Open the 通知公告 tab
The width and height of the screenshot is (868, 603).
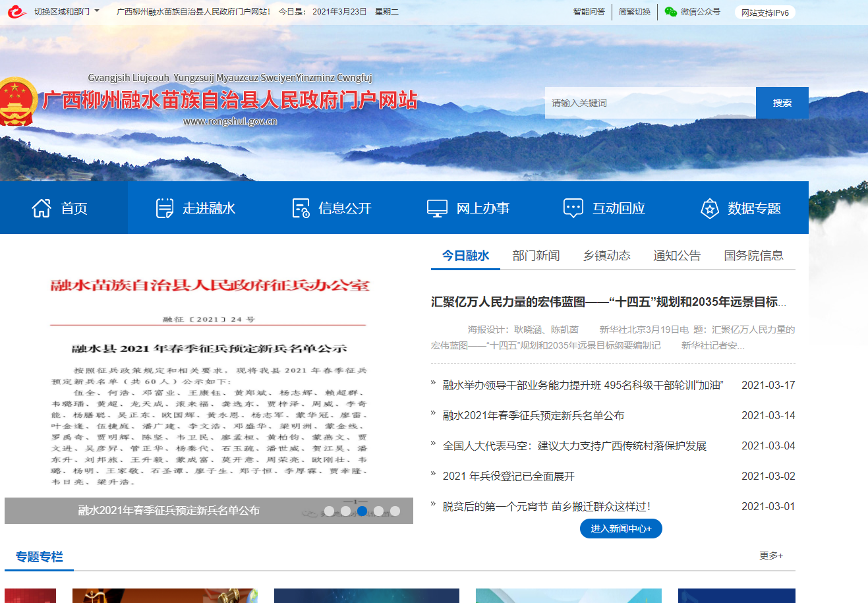[x=677, y=256]
